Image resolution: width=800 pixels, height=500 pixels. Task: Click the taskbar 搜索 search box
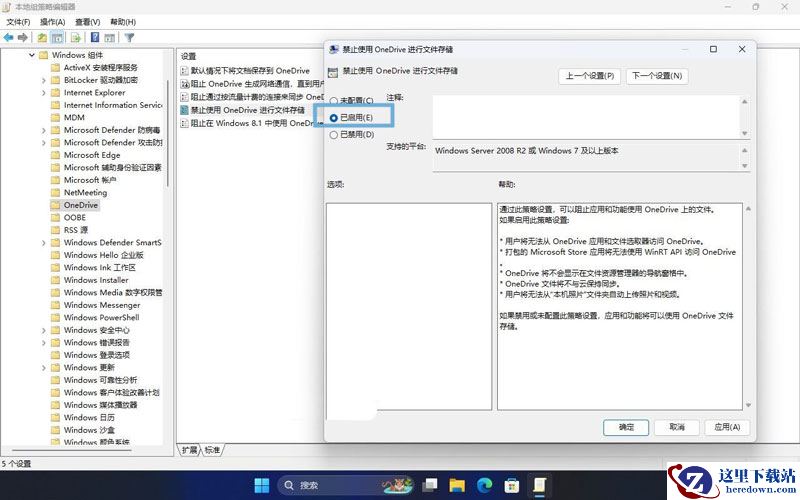(x=346, y=485)
